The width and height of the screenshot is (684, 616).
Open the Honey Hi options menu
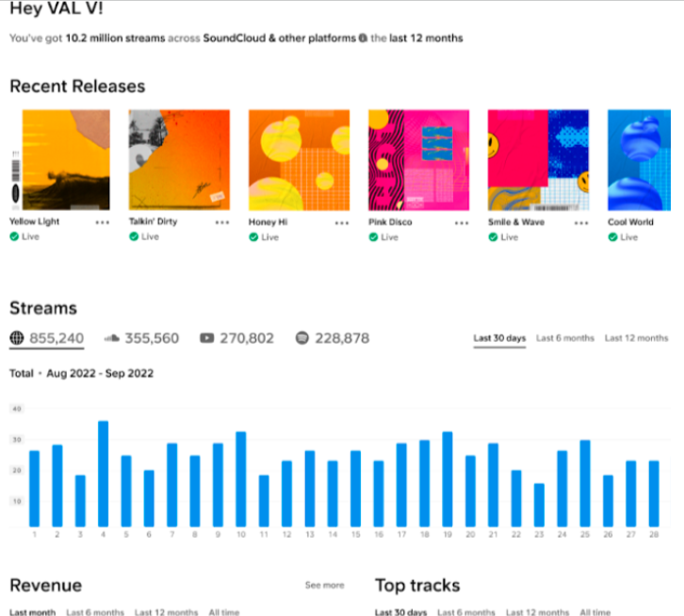click(342, 223)
